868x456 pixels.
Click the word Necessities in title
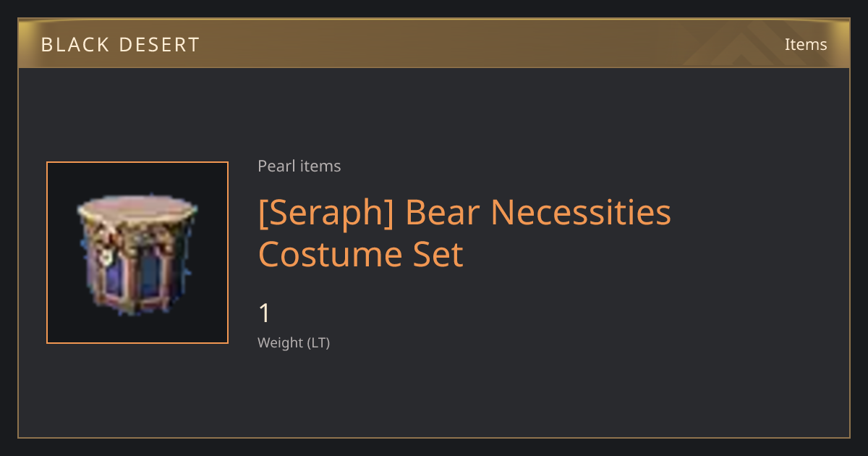tap(581, 212)
